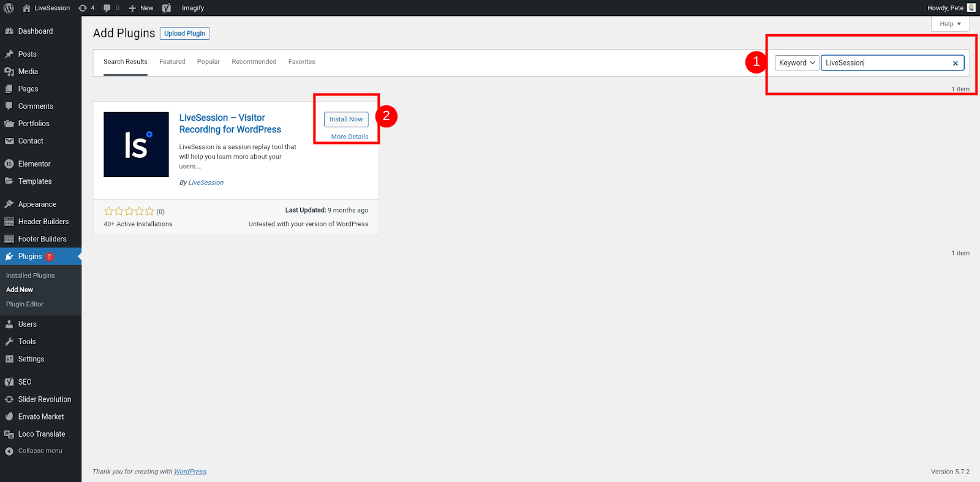980x482 pixels.
Task: Click Install Now for LiveSession plugin
Action: pos(346,119)
